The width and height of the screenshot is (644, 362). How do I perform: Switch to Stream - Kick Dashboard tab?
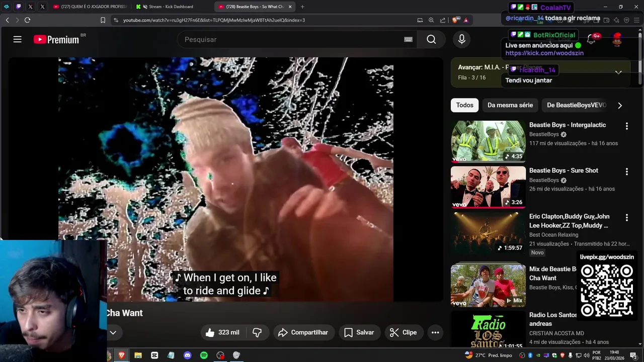(x=171, y=7)
